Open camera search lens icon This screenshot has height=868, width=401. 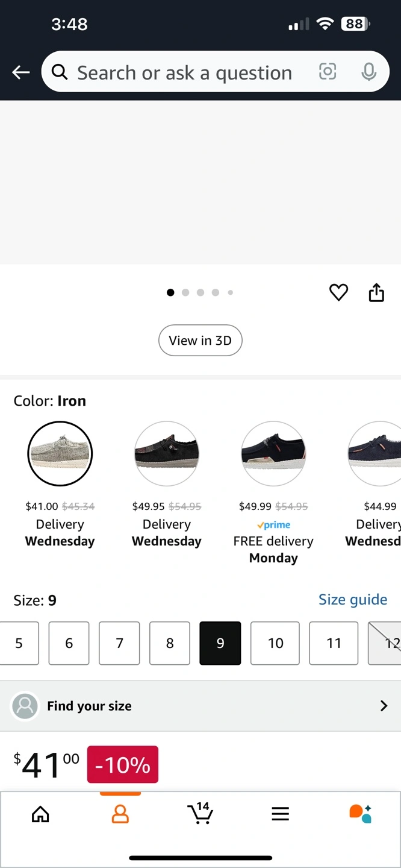click(327, 72)
